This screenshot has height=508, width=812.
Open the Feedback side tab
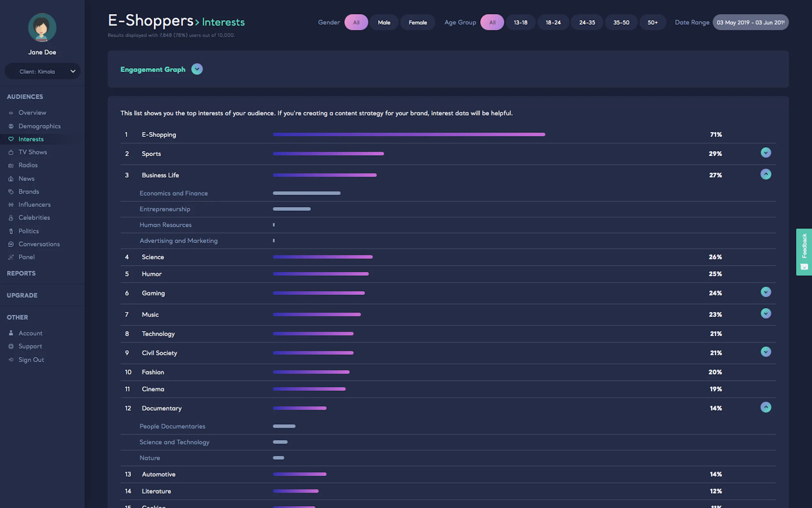point(804,252)
